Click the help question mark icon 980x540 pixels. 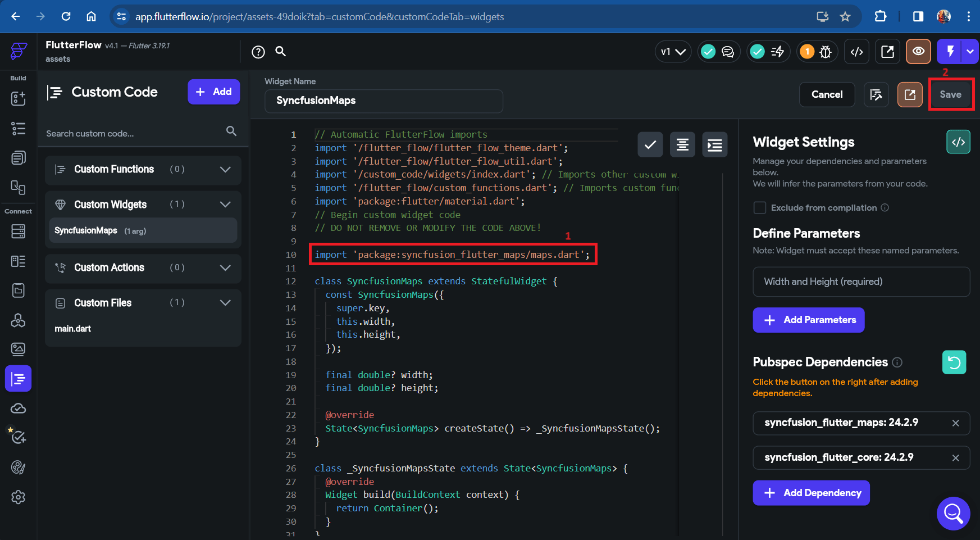258,52
